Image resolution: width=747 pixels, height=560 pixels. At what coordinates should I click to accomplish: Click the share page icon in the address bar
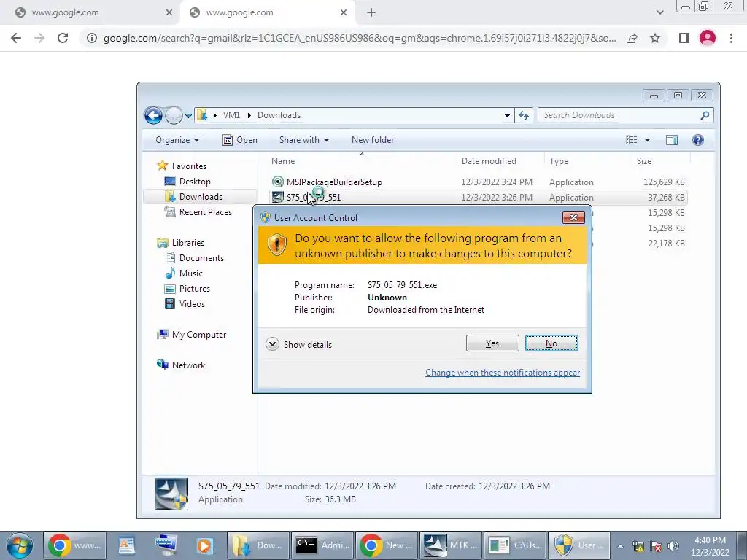632,38
